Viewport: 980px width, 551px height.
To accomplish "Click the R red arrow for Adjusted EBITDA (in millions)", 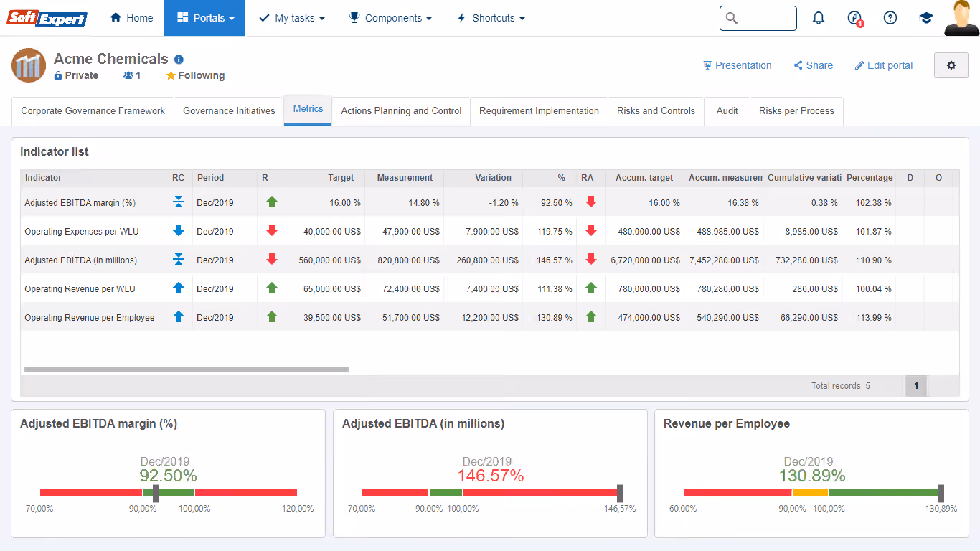I will coord(271,260).
